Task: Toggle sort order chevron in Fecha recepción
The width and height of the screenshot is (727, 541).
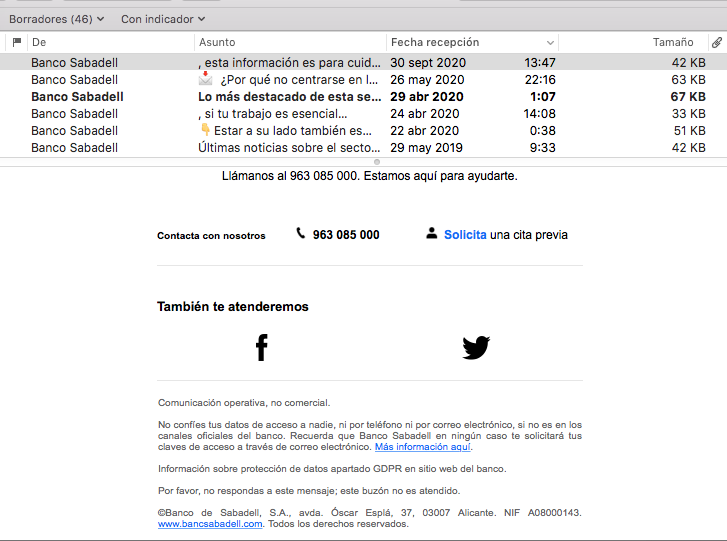Action: pyautogui.click(x=550, y=43)
